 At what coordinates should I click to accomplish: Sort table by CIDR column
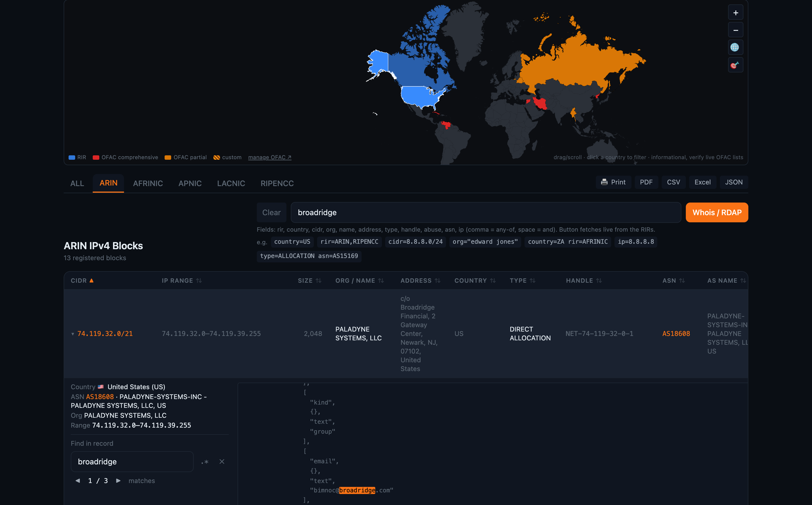click(x=82, y=280)
